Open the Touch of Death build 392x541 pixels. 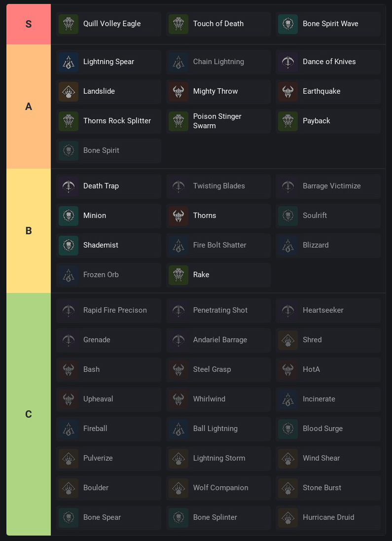pos(218,24)
